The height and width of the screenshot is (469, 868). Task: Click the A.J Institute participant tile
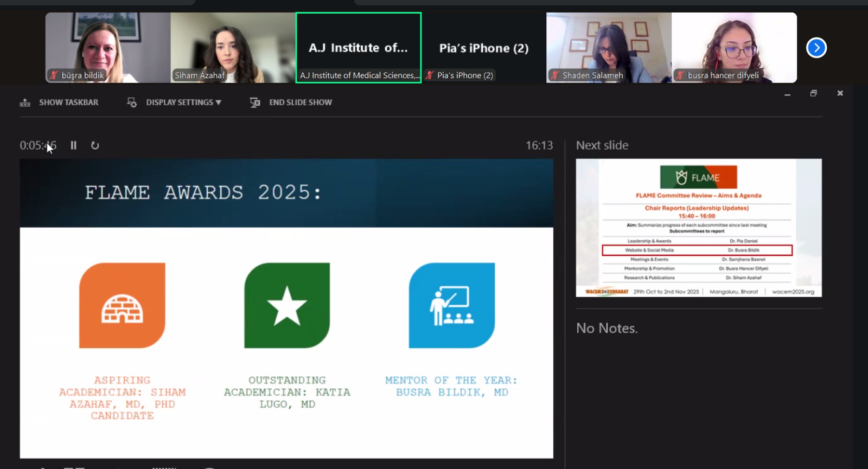pyautogui.click(x=359, y=48)
